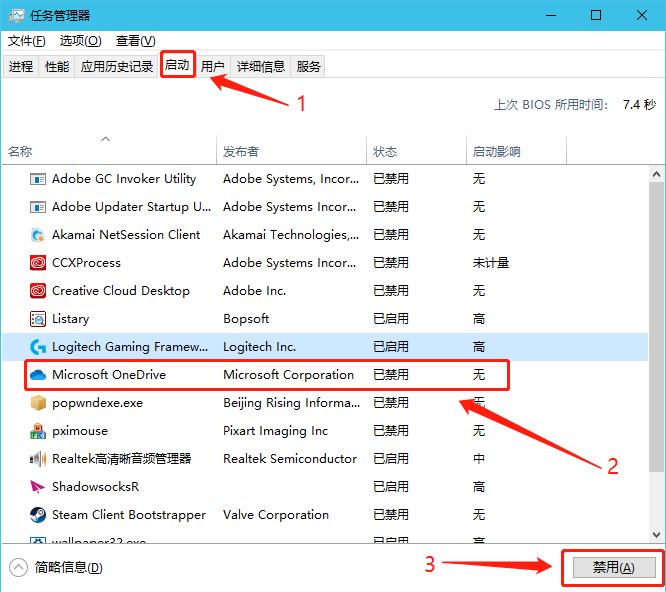
Task: Click the Beijing Rising Informa... publisher cell
Action: pos(291,403)
